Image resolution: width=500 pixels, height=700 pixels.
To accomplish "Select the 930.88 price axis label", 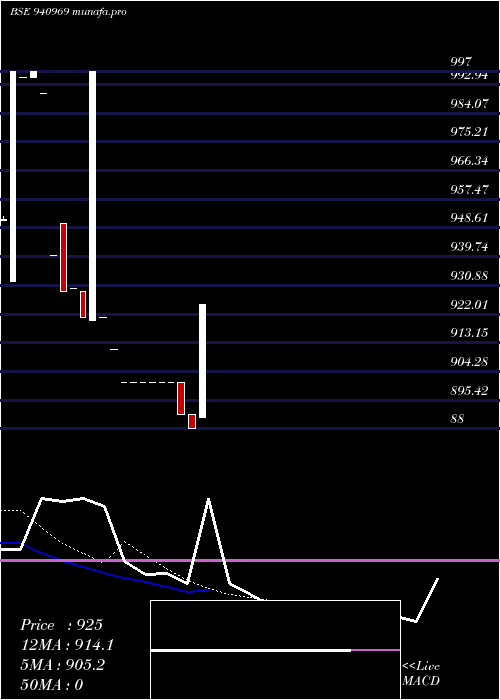I will point(469,276).
